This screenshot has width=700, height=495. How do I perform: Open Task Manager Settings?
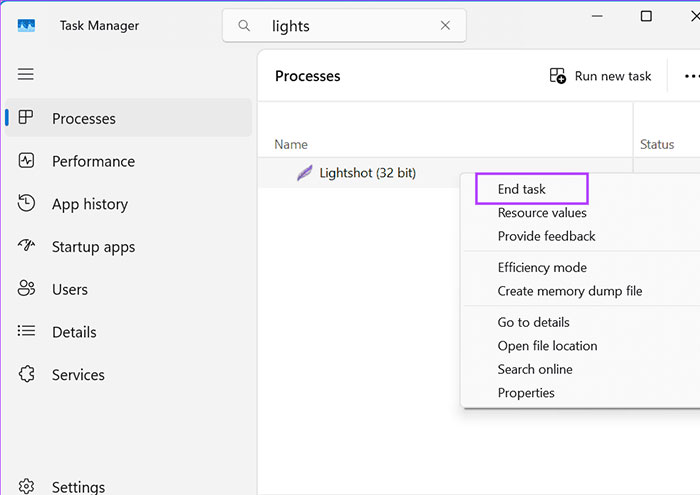tap(78, 487)
